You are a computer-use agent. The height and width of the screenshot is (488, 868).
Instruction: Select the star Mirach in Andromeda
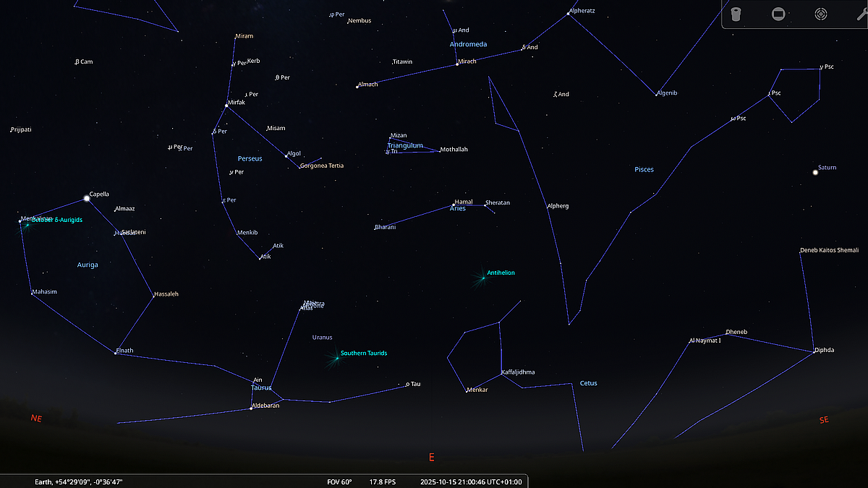[457, 64]
